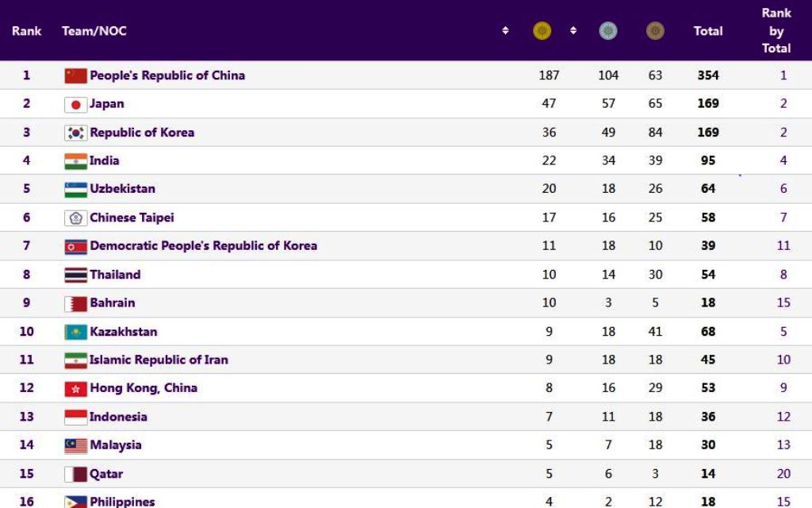Select the Rank by Total header

tap(776, 31)
